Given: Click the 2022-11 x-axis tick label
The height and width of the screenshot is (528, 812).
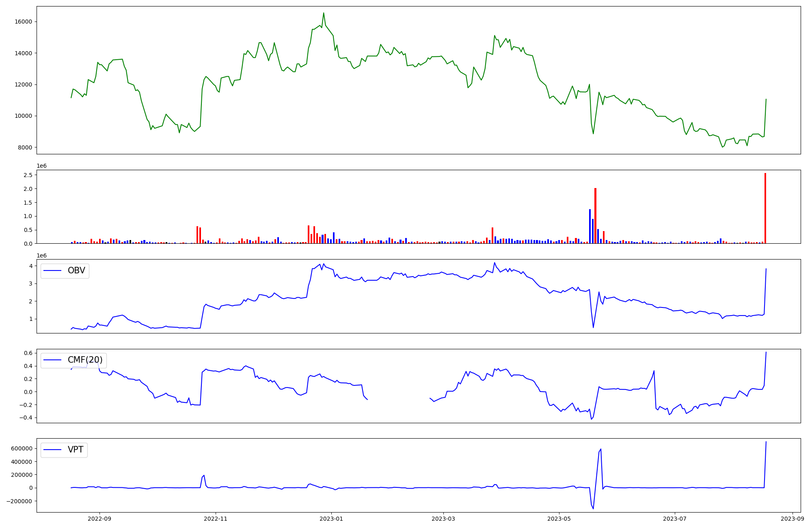Looking at the screenshot, I should (216, 519).
